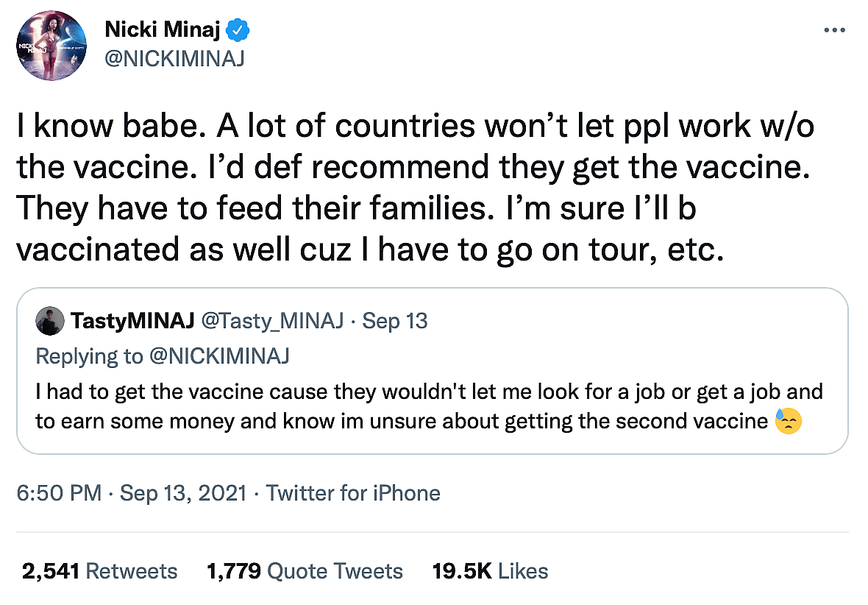Image resolution: width=868 pixels, height=605 pixels.
Task: Click the Sep 13 date on quoted tweet
Action: pyautogui.click(x=396, y=322)
